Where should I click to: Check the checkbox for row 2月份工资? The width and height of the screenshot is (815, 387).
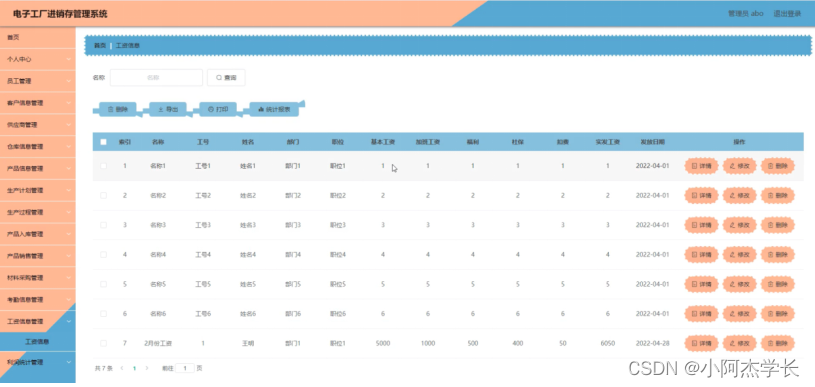(103, 343)
